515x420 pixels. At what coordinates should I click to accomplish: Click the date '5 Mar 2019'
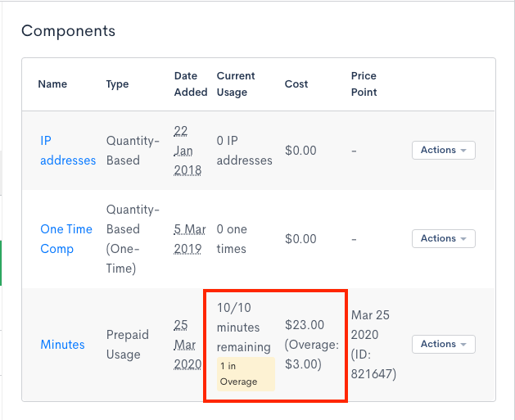190,239
